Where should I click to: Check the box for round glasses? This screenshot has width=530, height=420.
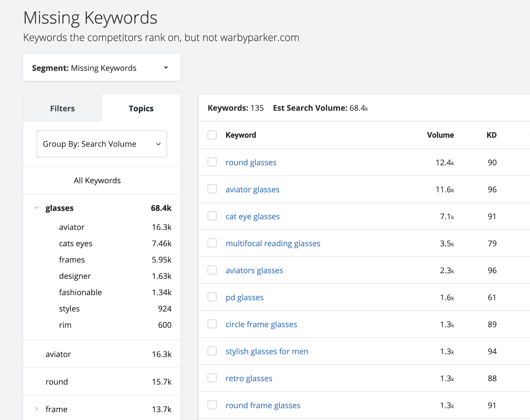coord(212,162)
